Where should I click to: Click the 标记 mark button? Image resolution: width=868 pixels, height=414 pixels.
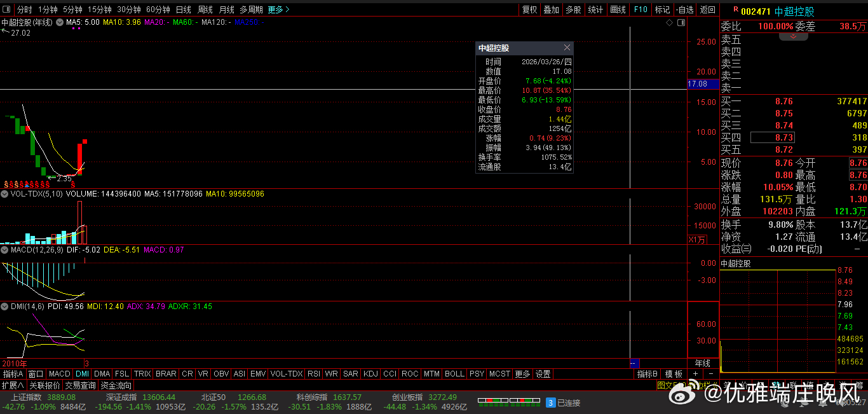tap(662, 10)
